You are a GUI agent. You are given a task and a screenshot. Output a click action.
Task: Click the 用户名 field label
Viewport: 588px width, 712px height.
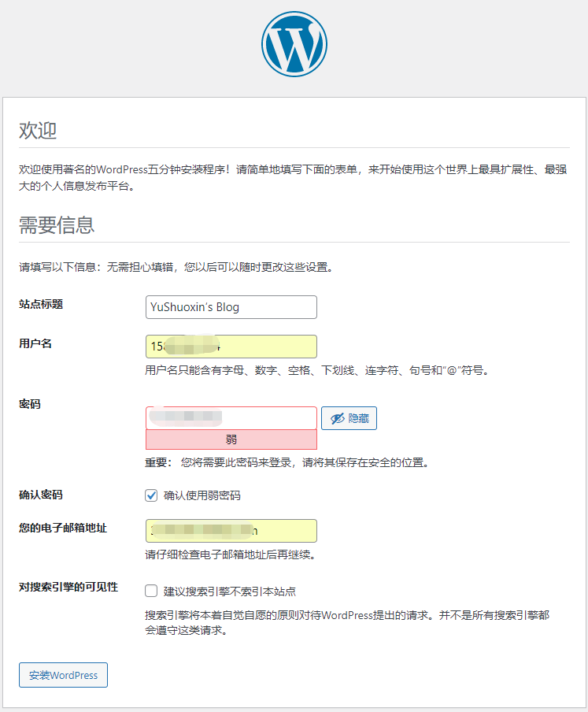[x=35, y=343]
